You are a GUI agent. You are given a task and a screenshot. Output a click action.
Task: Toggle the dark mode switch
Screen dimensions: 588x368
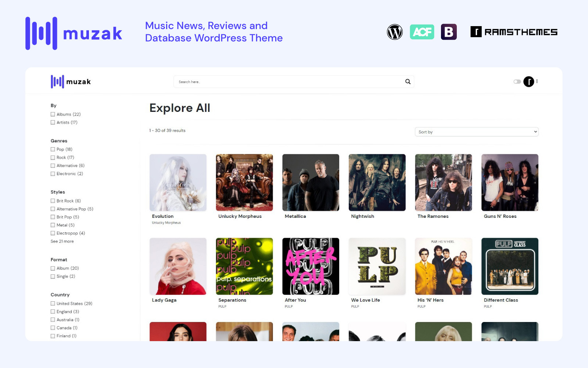517,81
